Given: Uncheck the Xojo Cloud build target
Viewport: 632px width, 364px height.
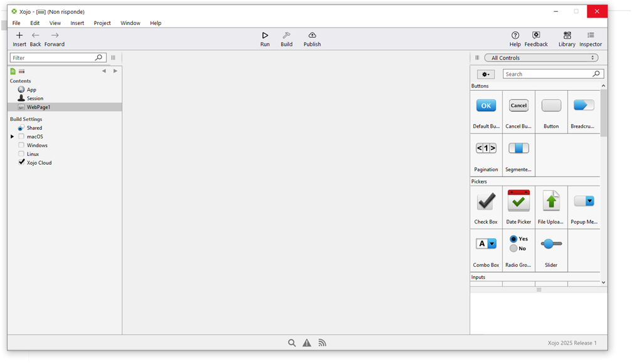Looking at the screenshot, I should (x=21, y=162).
